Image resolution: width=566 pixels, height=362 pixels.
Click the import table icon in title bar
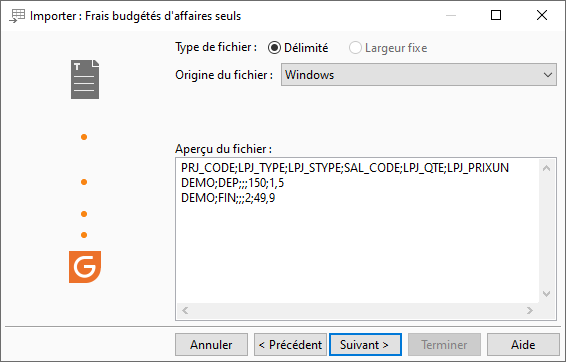tap(17, 16)
